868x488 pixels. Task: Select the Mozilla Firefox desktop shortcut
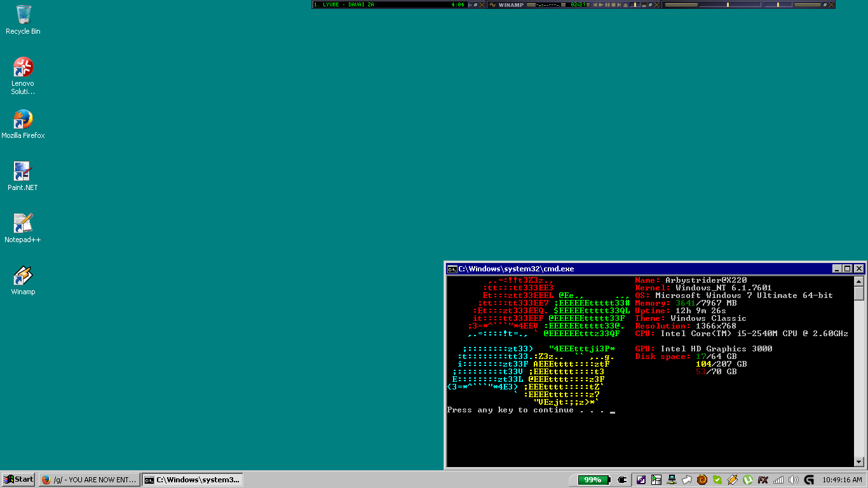point(23,124)
